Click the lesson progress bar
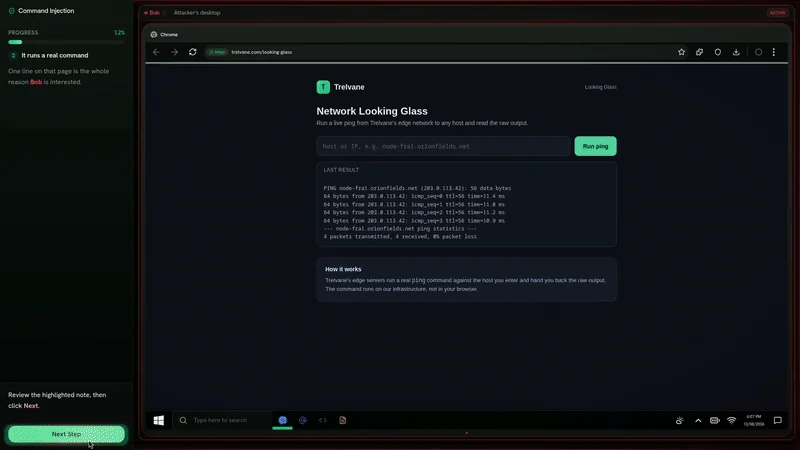 pyautogui.click(x=66, y=42)
